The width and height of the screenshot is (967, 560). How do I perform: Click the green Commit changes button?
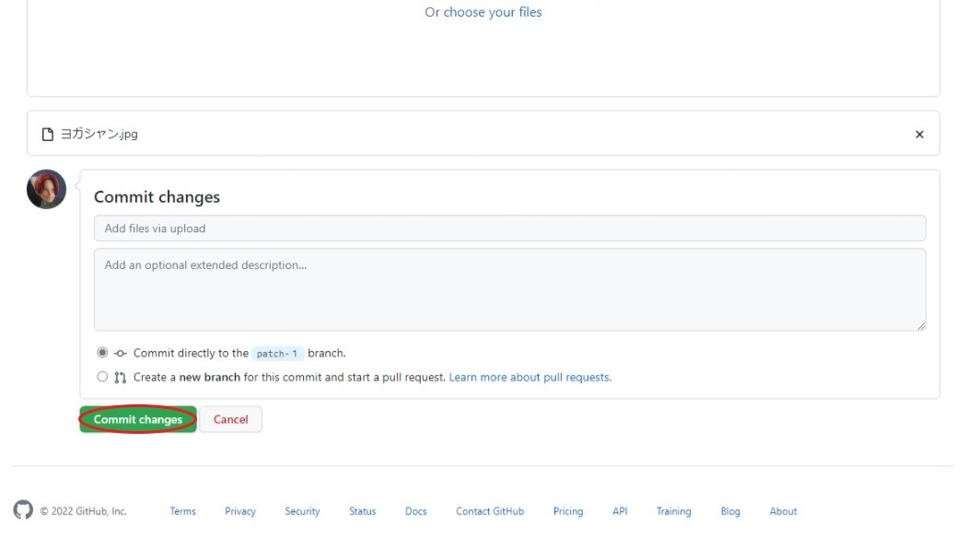pos(138,419)
